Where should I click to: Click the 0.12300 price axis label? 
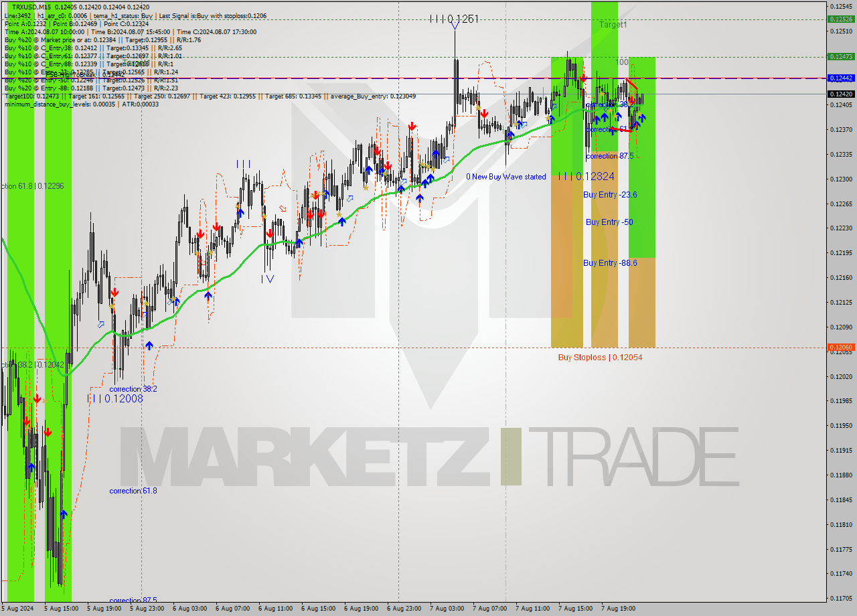pos(840,179)
